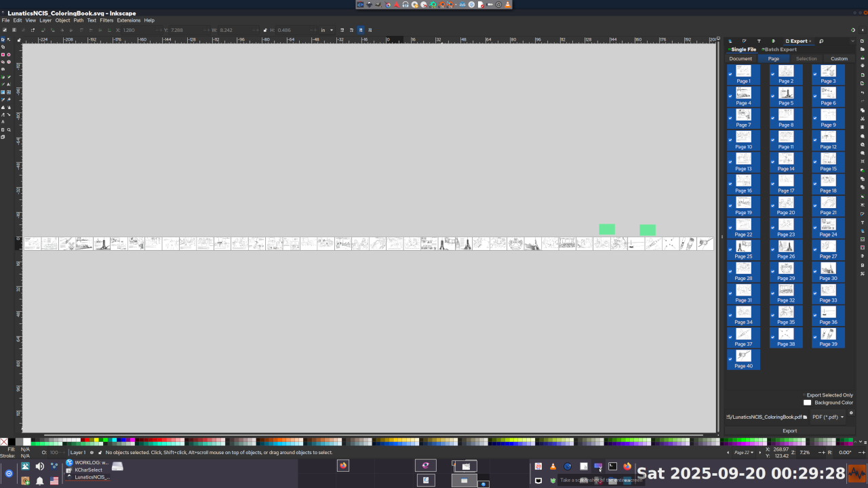Click the Firefox icon in taskbar
This screenshot has width=868, height=488.
coord(343,466)
